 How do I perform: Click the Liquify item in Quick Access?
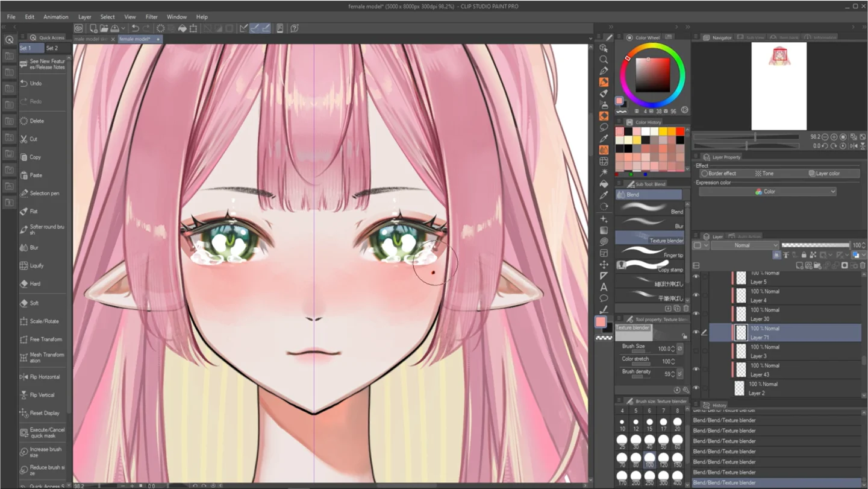click(43, 266)
